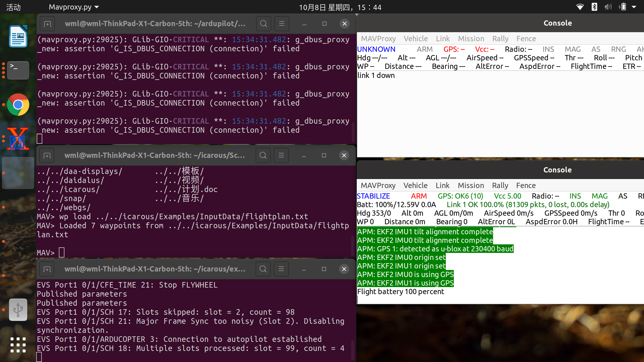Click the search icon in the icarous/Sc terminal

pos(263,155)
